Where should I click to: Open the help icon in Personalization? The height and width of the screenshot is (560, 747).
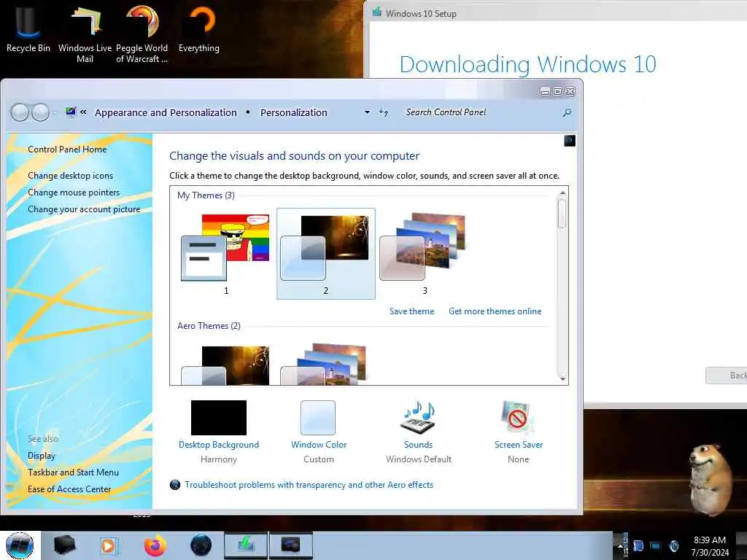point(569,141)
